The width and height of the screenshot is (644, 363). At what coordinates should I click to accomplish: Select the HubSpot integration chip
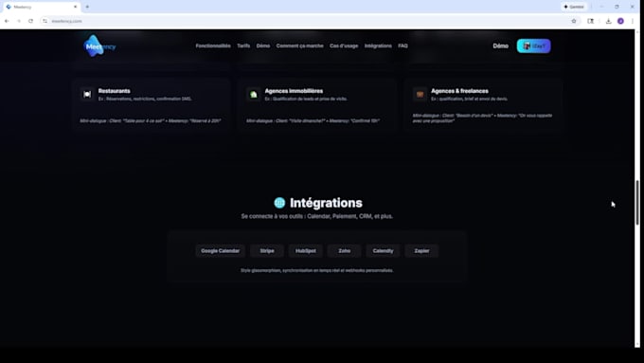coord(306,251)
